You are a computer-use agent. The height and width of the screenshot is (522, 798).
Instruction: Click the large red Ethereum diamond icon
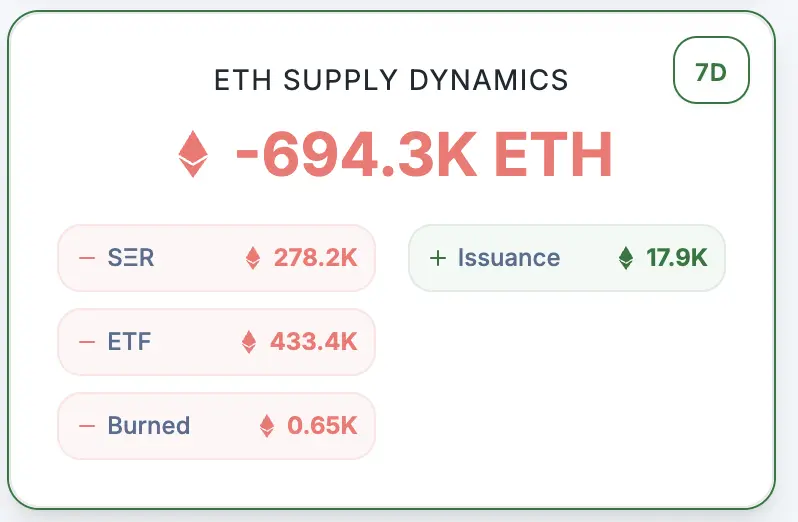(x=193, y=154)
